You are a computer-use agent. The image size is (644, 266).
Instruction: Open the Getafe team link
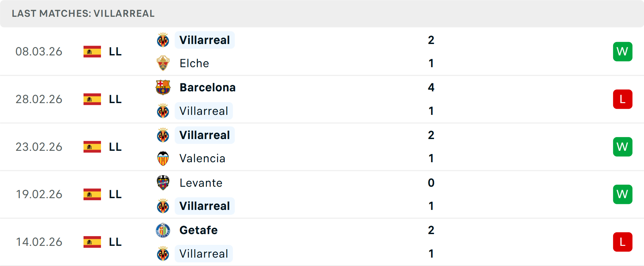click(199, 230)
